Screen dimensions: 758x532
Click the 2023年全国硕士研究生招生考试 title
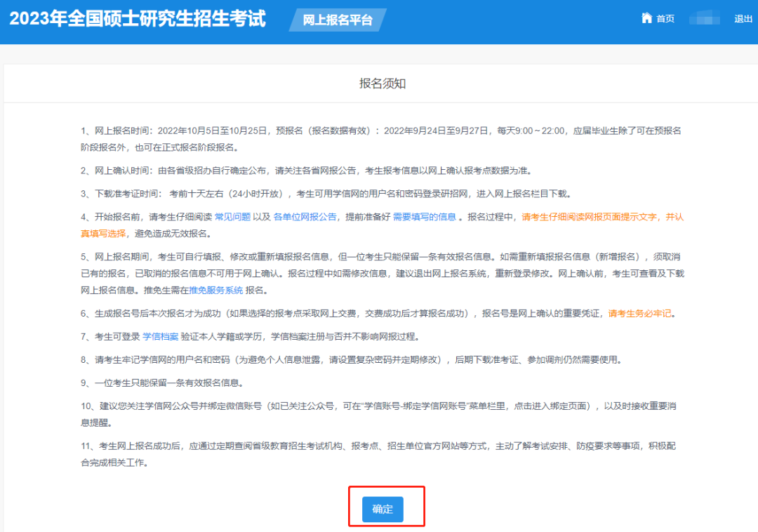pyautogui.click(x=138, y=19)
